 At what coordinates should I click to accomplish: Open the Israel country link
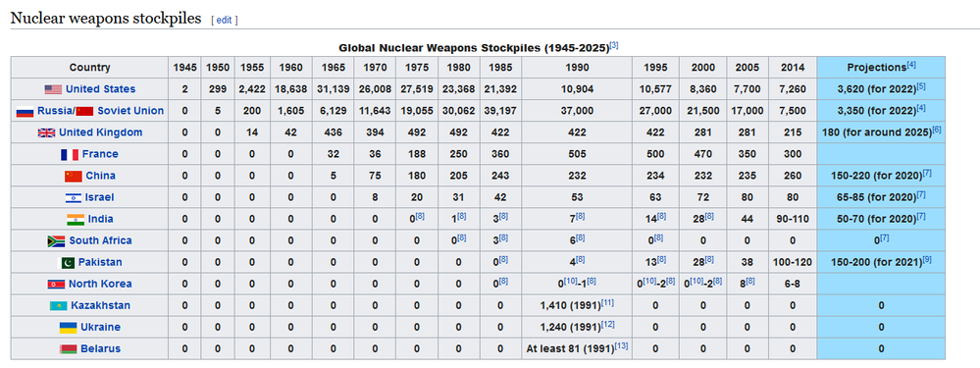pos(100,197)
